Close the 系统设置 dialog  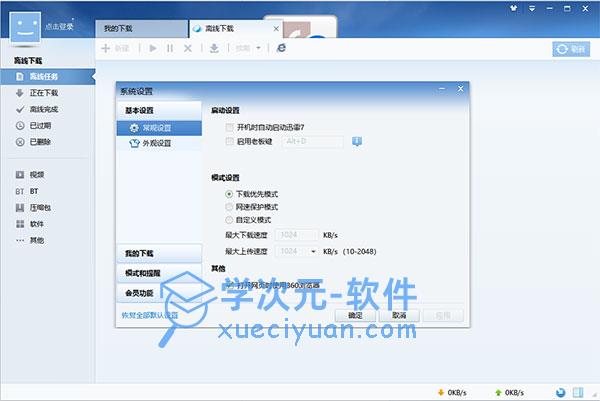460,89
